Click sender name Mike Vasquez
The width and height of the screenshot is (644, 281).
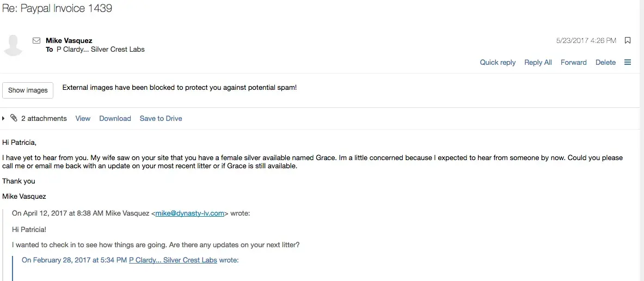point(69,40)
